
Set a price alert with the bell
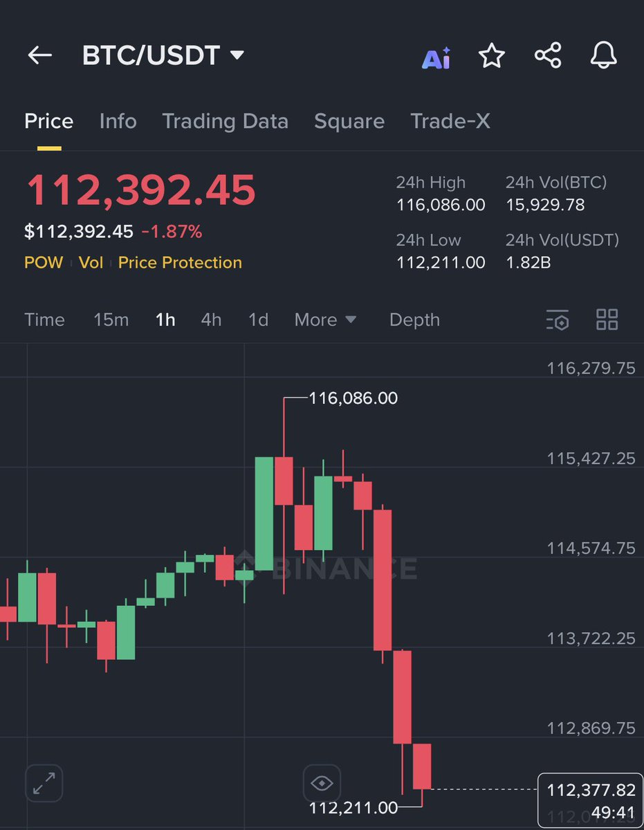coord(603,55)
